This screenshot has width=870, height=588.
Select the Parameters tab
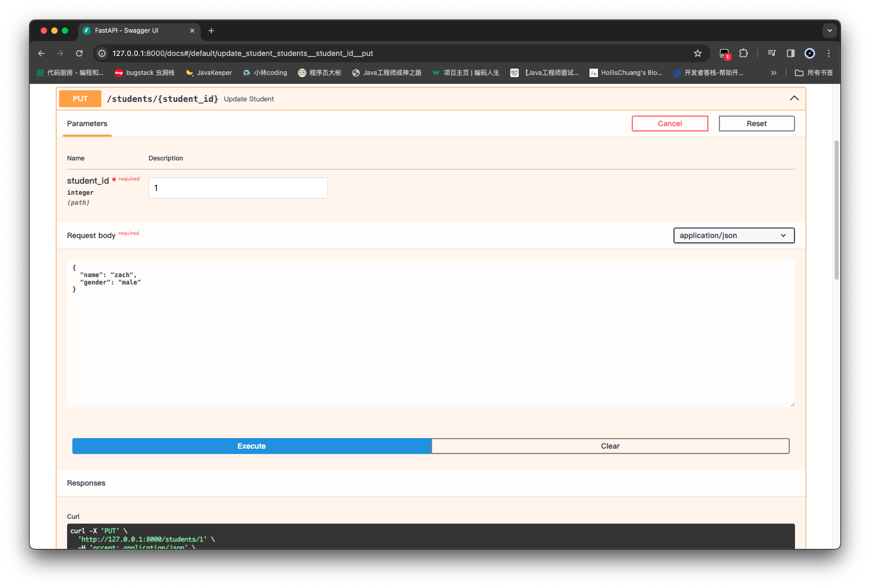tap(87, 124)
